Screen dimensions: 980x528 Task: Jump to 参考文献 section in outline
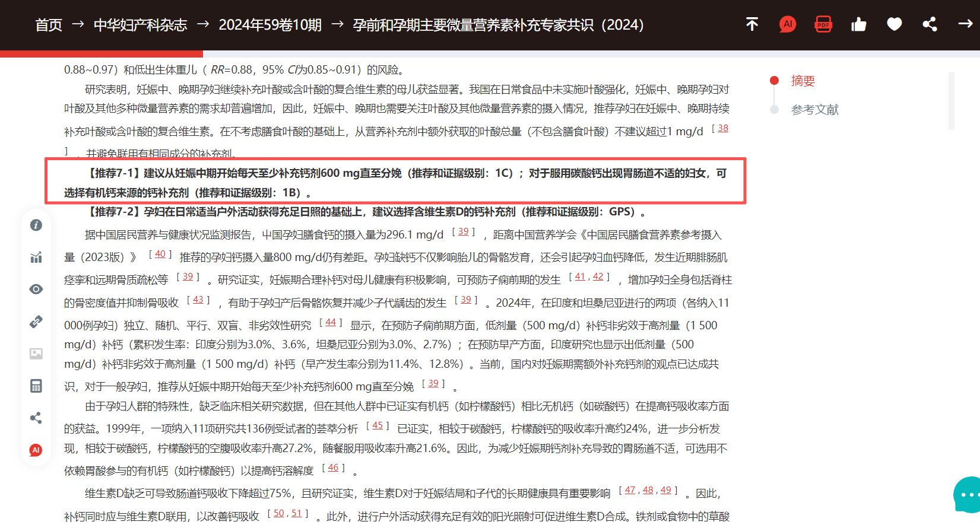pos(814,110)
